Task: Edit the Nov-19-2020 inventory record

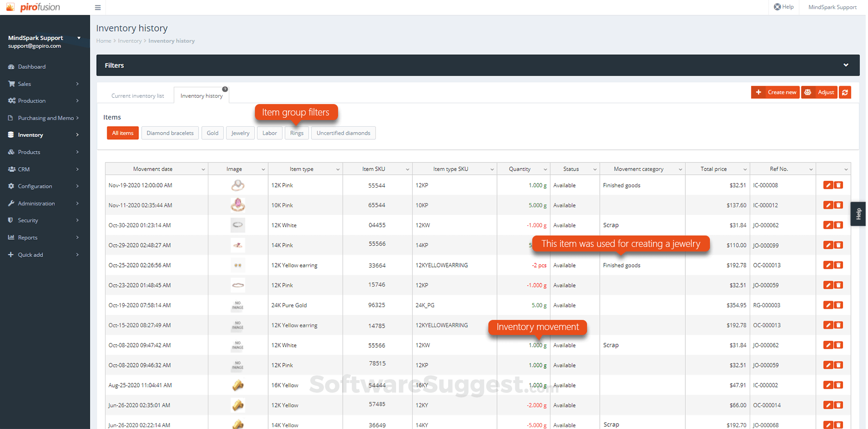Action: (x=828, y=185)
